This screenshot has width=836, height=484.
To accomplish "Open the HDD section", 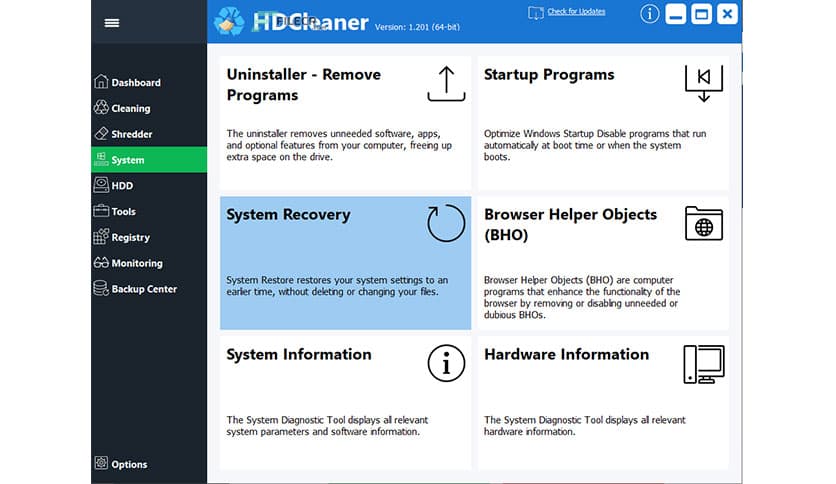I will click(149, 185).
